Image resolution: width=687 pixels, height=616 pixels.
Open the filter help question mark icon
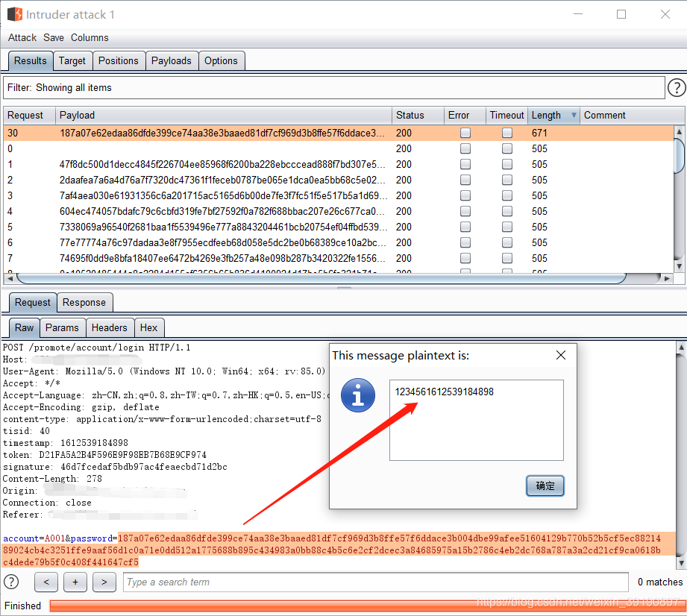click(x=677, y=87)
